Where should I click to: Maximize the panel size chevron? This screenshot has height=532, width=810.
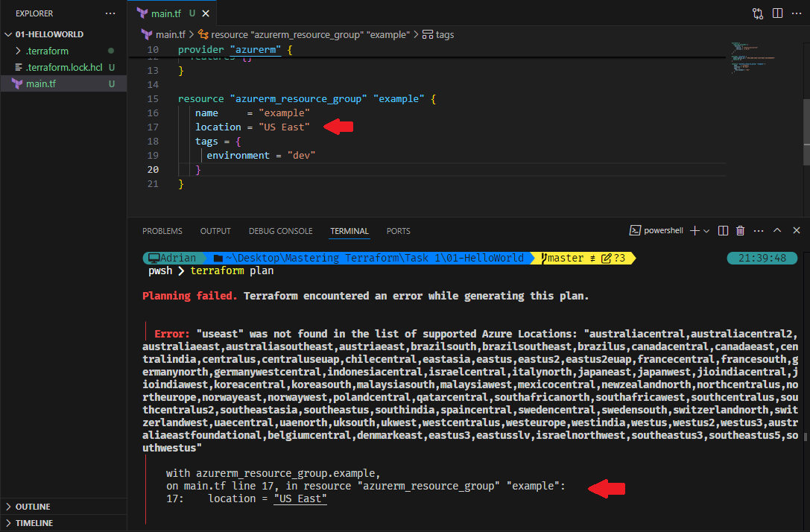(777, 230)
